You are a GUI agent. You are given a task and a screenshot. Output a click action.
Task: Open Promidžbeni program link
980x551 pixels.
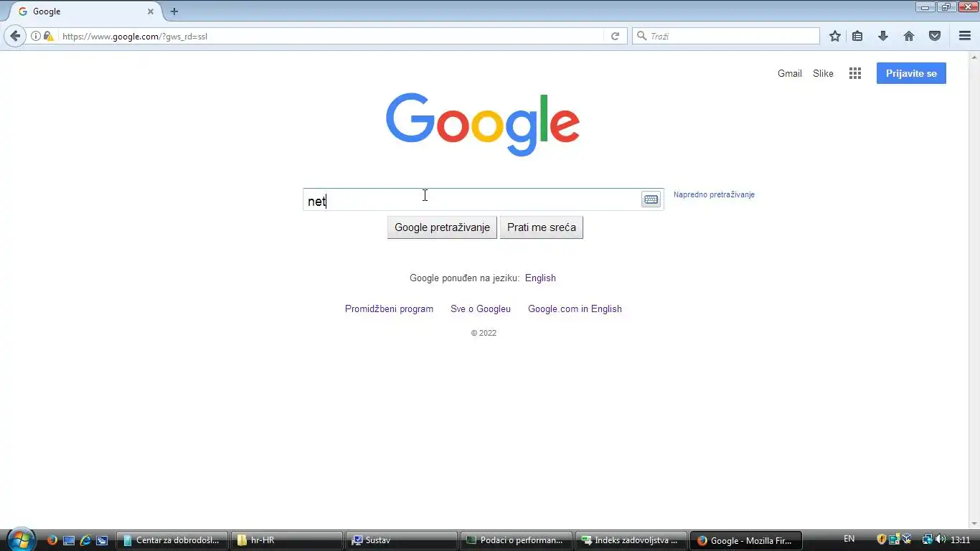coord(389,309)
